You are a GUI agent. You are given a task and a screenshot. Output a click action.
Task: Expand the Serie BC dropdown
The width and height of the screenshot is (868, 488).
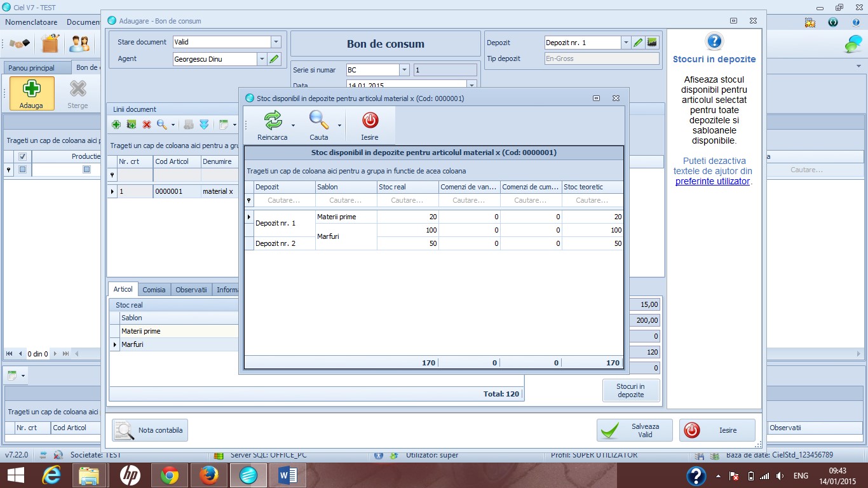coord(404,70)
